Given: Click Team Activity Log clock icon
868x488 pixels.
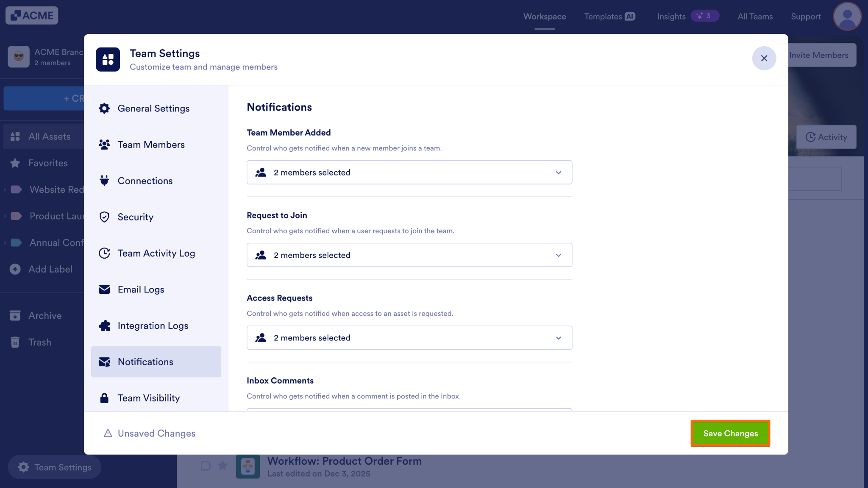Looking at the screenshot, I should click(x=104, y=253).
